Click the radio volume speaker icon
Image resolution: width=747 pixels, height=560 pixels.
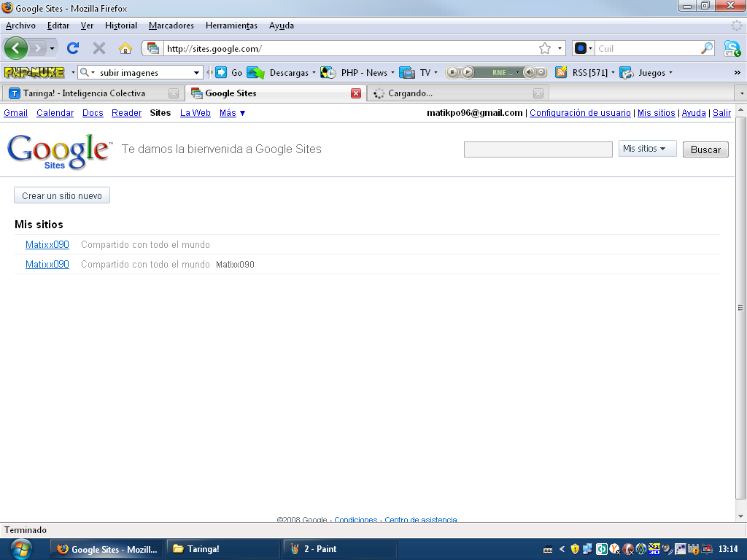click(x=529, y=72)
